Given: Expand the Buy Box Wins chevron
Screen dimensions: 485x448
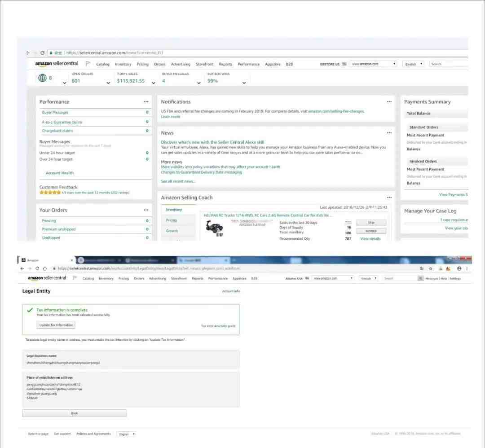Looking at the screenshot, I should 244,83.
